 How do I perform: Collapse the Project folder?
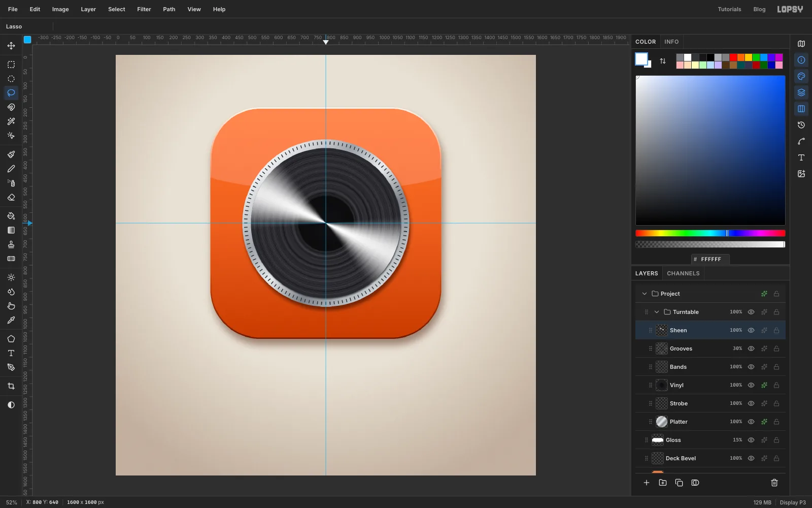tap(645, 294)
